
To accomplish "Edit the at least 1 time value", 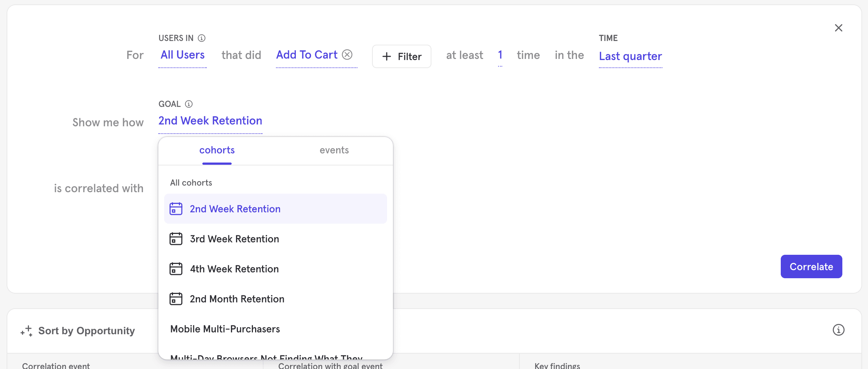I will (500, 55).
